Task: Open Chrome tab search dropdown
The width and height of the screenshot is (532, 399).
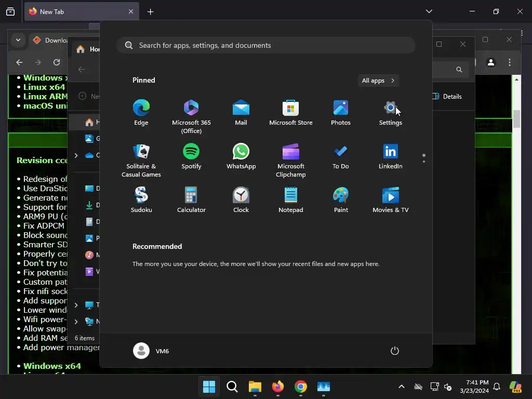Action: tap(18, 40)
